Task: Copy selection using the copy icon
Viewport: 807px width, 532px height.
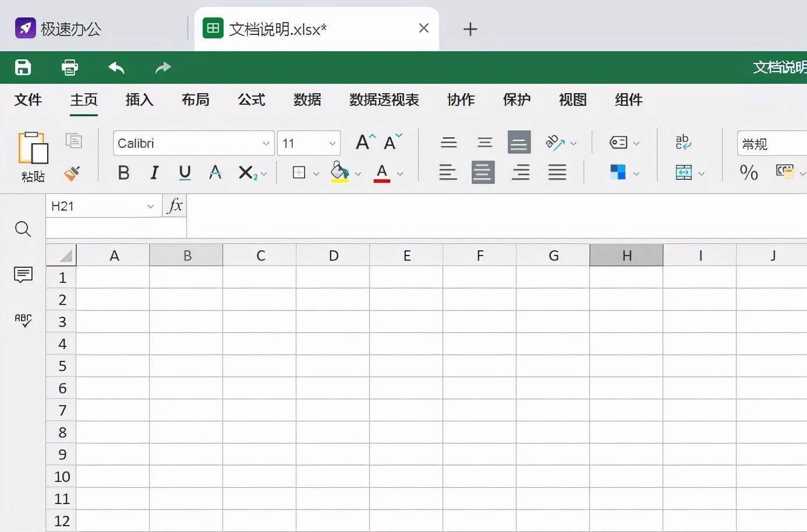Action: click(73, 141)
